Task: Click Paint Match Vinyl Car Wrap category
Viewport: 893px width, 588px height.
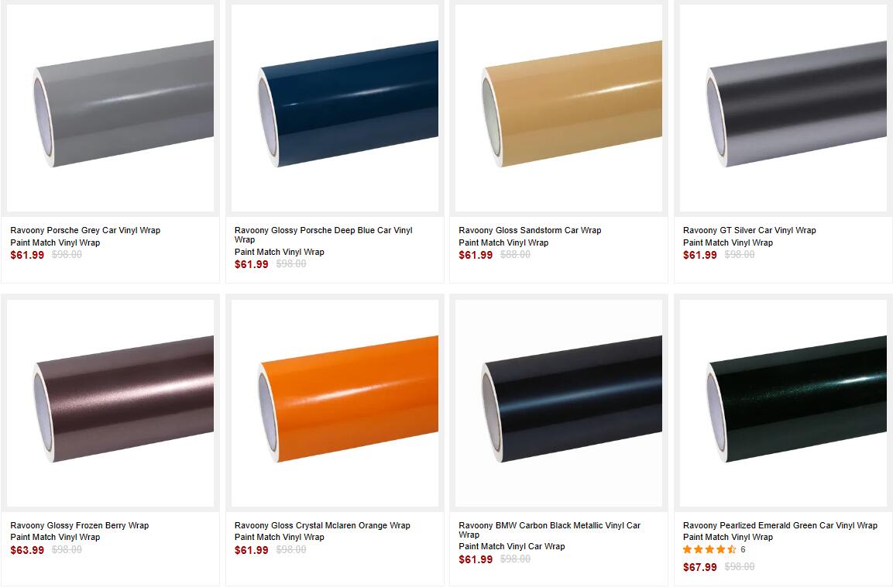Action: point(512,546)
